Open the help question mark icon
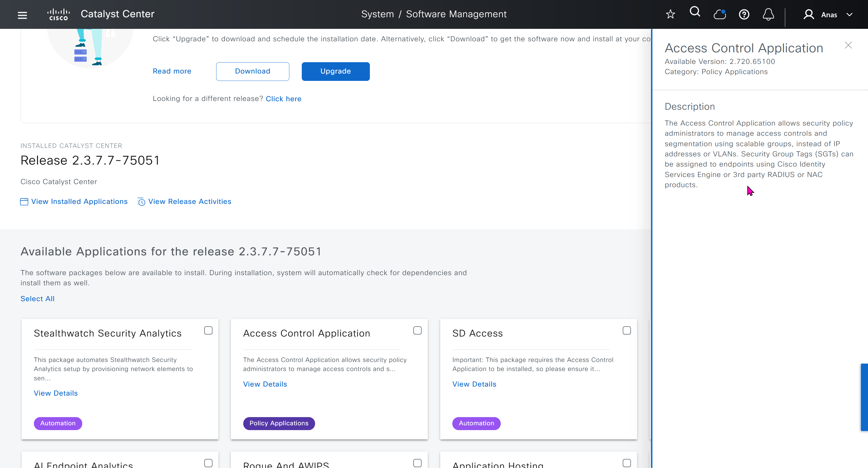This screenshot has width=868, height=468. click(x=744, y=14)
